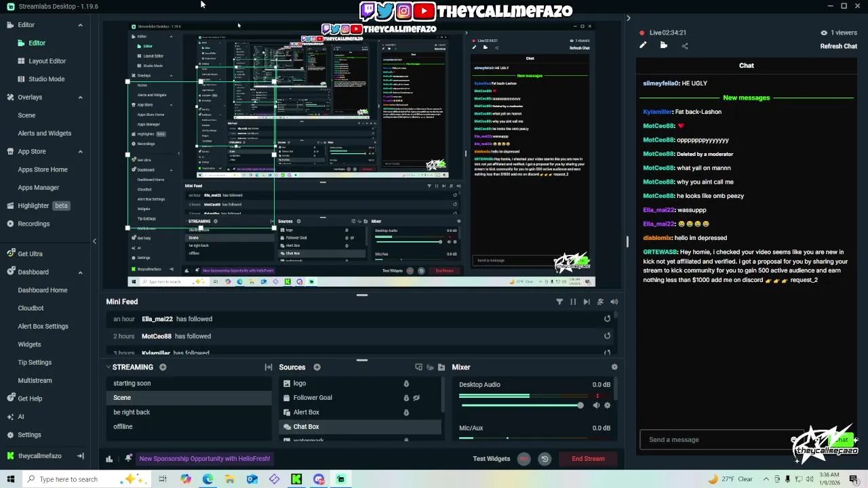Collapse the STREAMING scene collection chevron

click(x=108, y=367)
